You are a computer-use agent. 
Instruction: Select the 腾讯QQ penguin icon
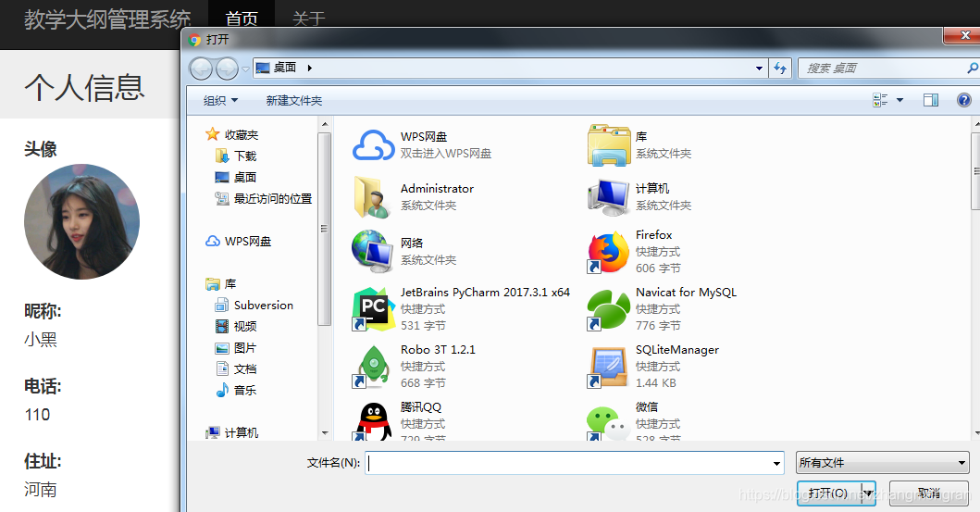pos(373,421)
